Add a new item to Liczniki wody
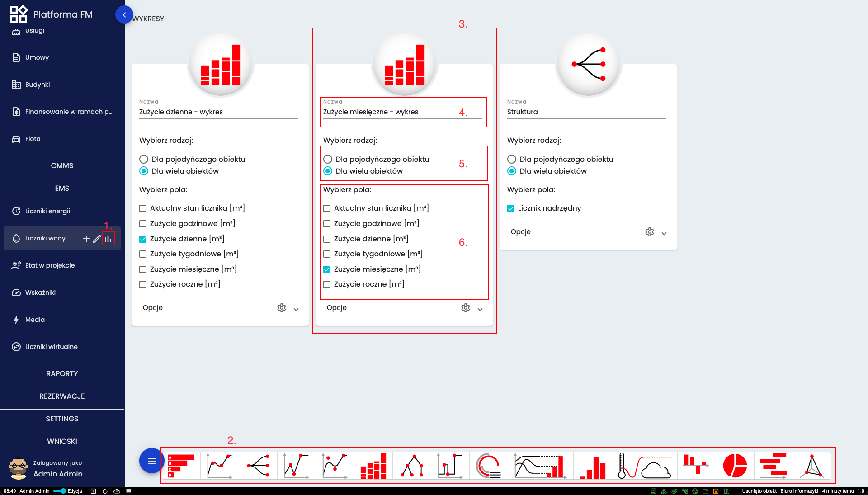Screen dimensions: 868x495 point(86,239)
